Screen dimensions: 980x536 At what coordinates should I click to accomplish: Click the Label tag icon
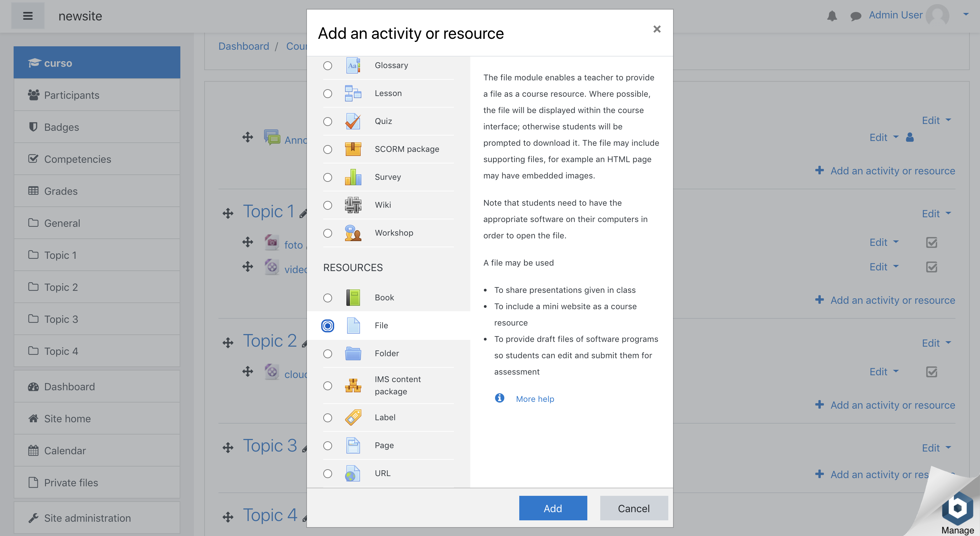[353, 417]
